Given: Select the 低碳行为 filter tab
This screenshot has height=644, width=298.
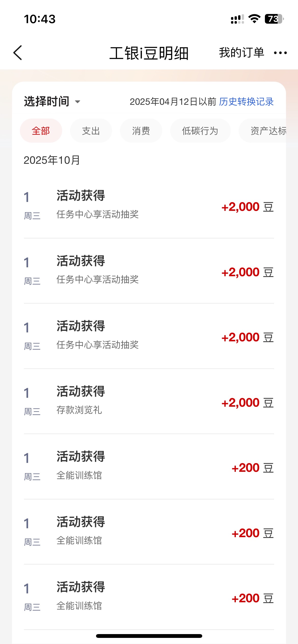Looking at the screenshot, I should [x=200, y=131].
